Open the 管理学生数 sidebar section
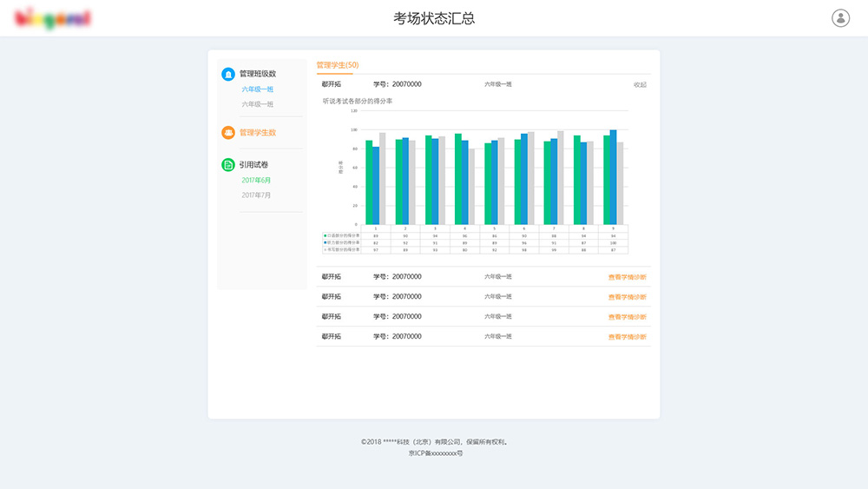Screen dimensions: 868x489 pyautogui.click(x=258, y=132)
